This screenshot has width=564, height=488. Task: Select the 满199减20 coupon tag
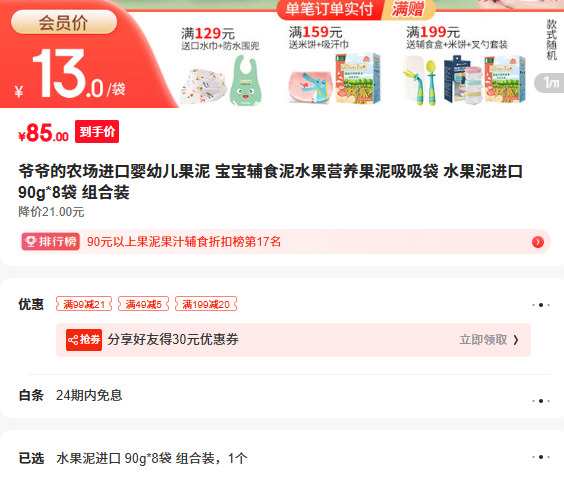tap(206, 304)
